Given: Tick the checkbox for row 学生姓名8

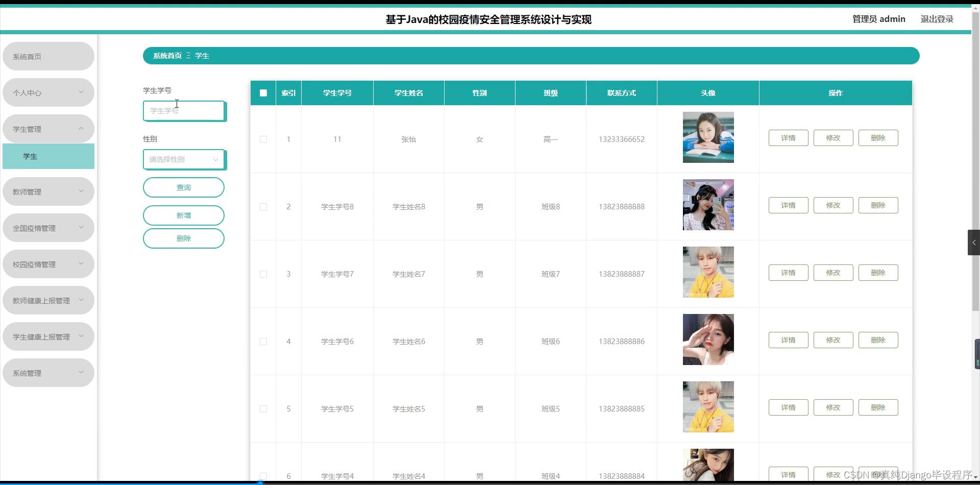Looking at the screenshot, I should [263, 207].
